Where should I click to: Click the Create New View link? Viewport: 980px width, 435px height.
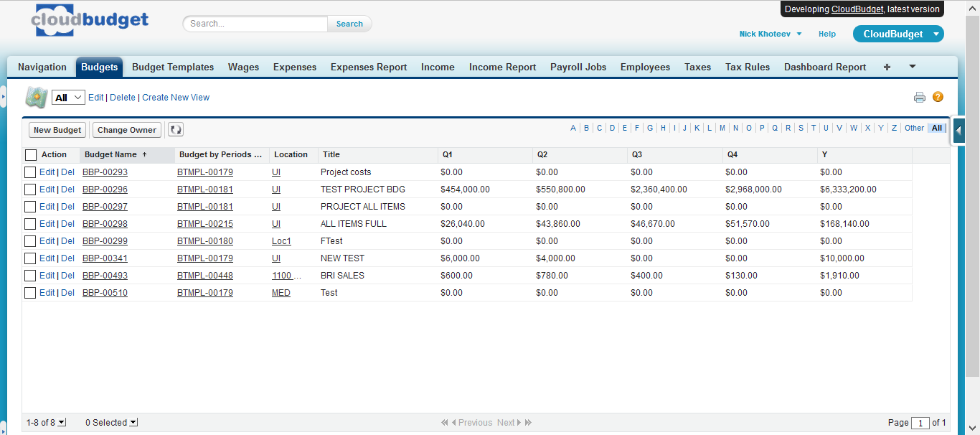176,97
